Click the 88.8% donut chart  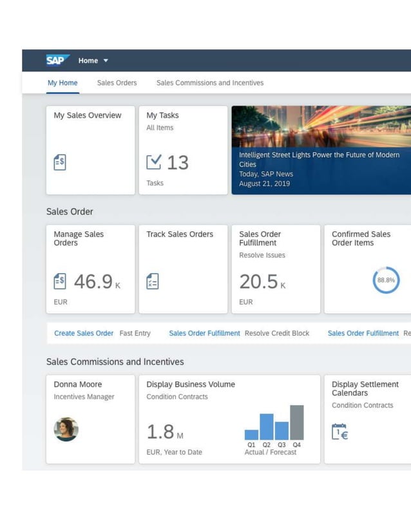click(386, 280)
